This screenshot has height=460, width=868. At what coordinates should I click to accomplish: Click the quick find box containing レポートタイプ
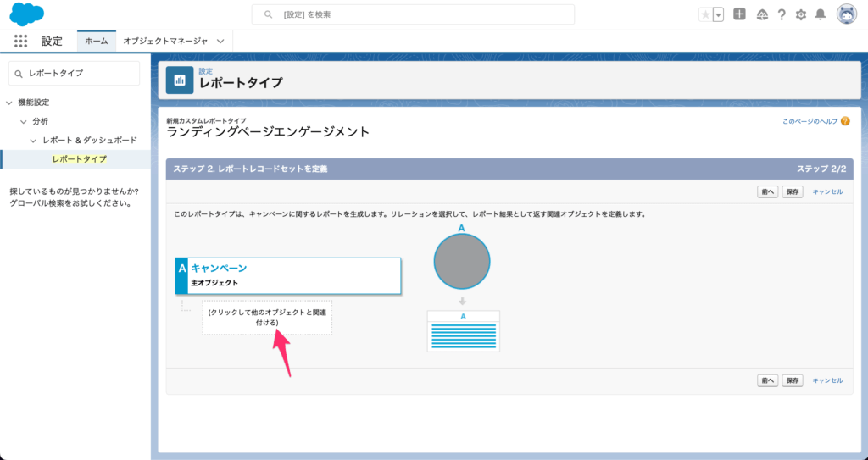click(x=75, y=73)
